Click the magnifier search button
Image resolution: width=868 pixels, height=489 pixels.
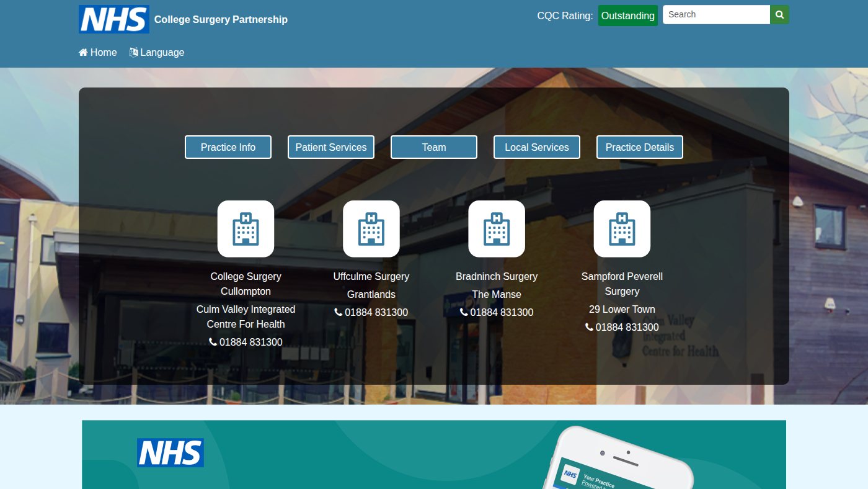coord(779,14)
